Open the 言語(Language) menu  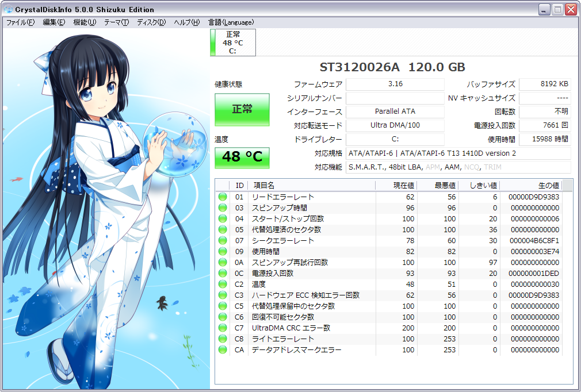(231, 22)
